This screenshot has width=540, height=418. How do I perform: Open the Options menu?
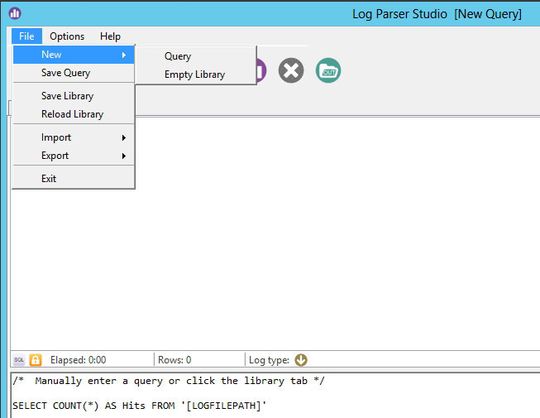coord(67,36)
